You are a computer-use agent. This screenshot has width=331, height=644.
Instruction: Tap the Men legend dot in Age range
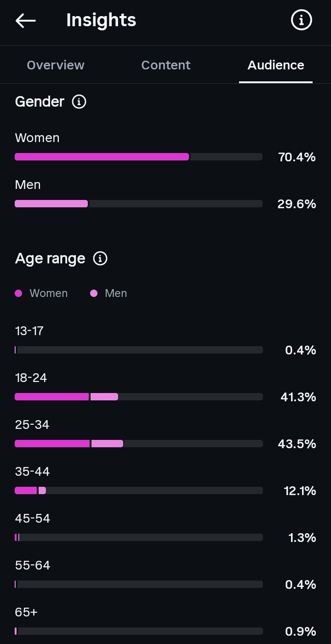(94, 293)
